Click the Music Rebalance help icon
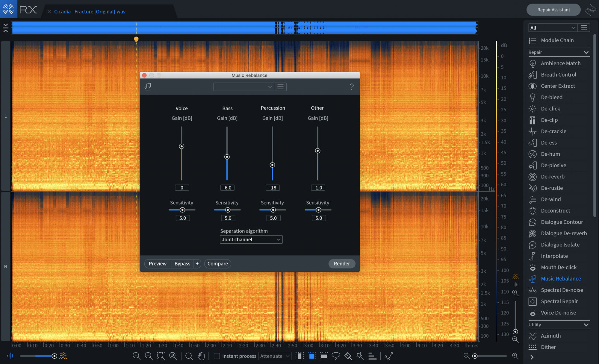 tap(352, 87)
